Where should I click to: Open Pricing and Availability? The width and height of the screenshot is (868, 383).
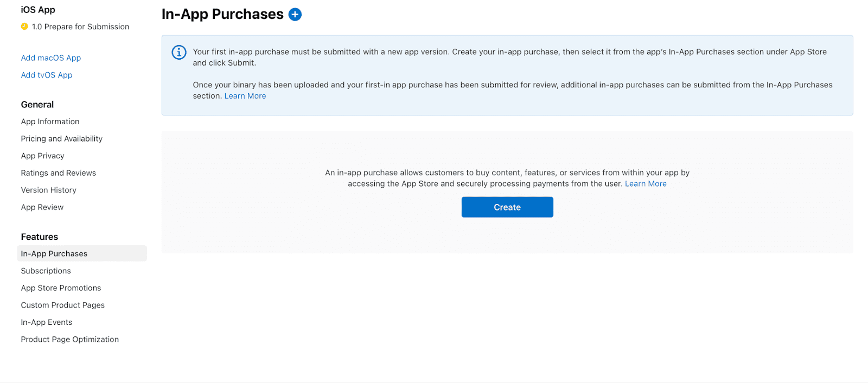click(x=61, y=138)
